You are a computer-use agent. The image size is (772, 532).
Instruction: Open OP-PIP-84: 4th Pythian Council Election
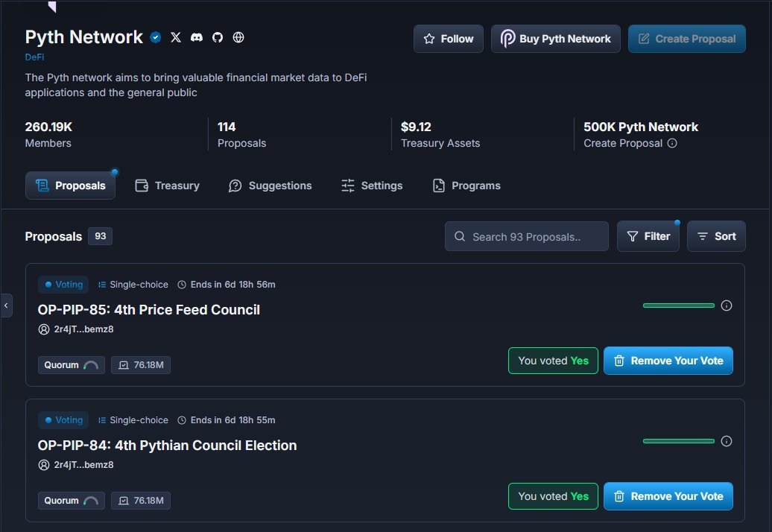[x=168, y=446]
